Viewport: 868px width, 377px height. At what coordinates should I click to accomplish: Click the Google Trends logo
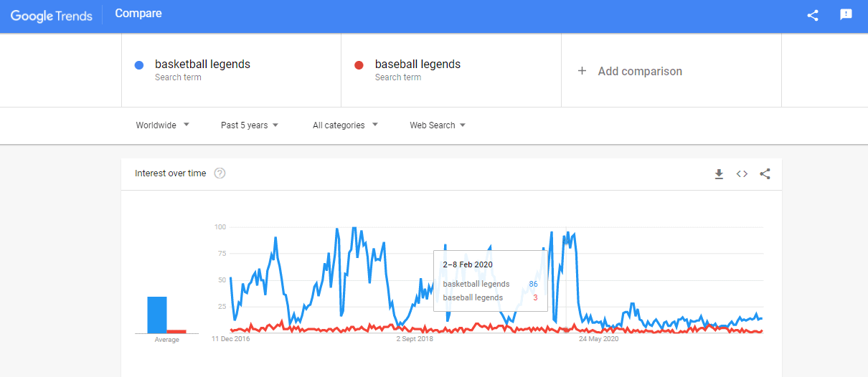[52, 16]
